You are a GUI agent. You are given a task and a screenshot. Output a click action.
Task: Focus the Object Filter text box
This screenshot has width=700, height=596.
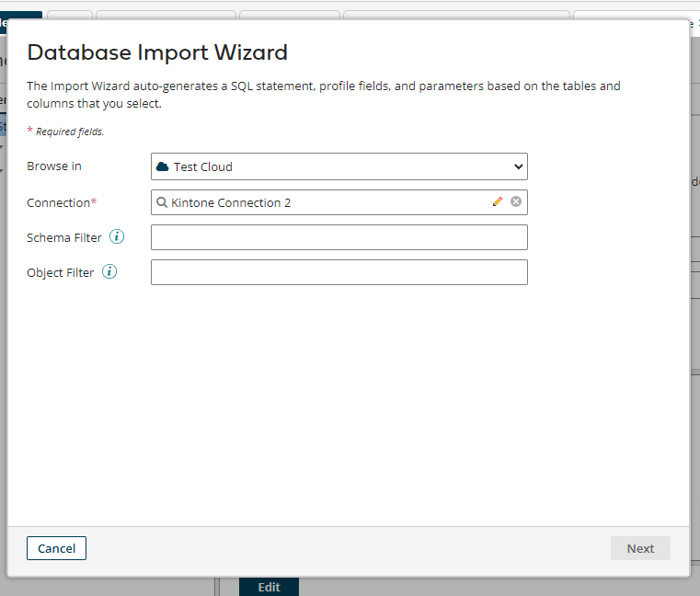pos(339,272)
